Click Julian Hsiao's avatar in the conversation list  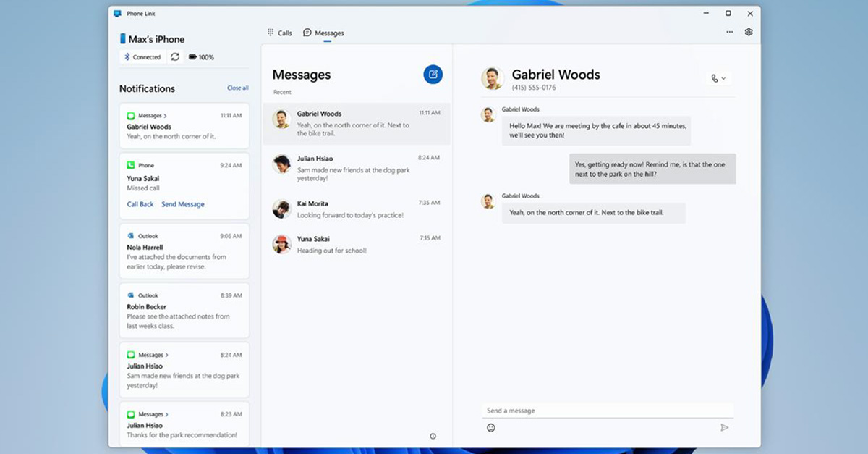click(281, 164)
